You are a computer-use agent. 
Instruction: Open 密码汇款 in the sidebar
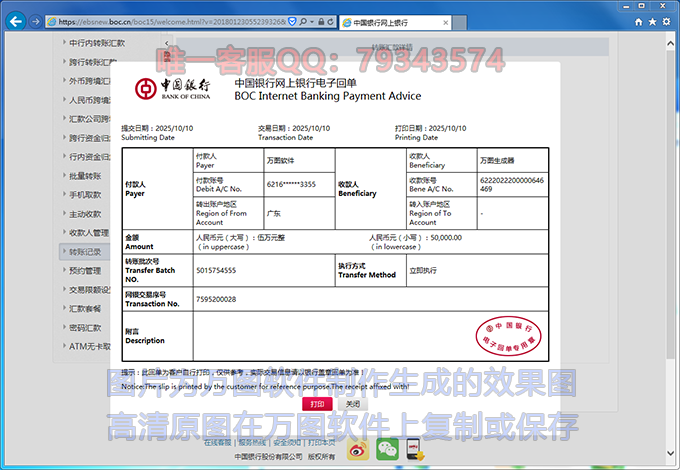pos(85,327)
